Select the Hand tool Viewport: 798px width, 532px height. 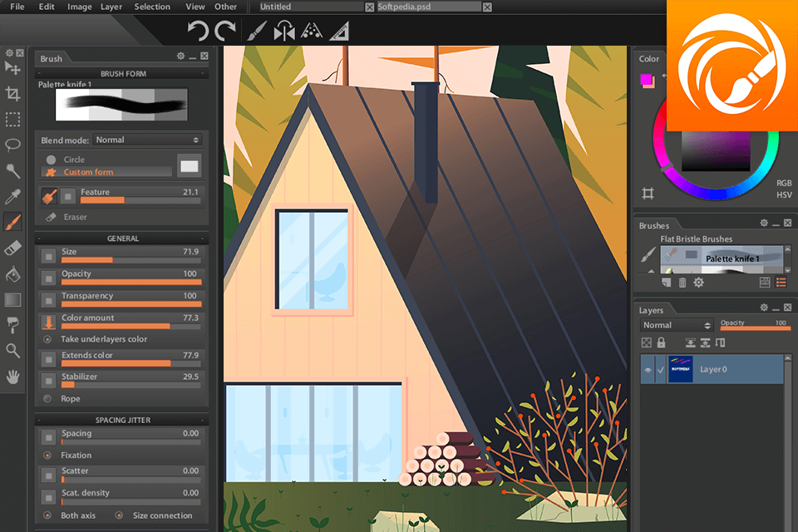(x=12, y=376)
